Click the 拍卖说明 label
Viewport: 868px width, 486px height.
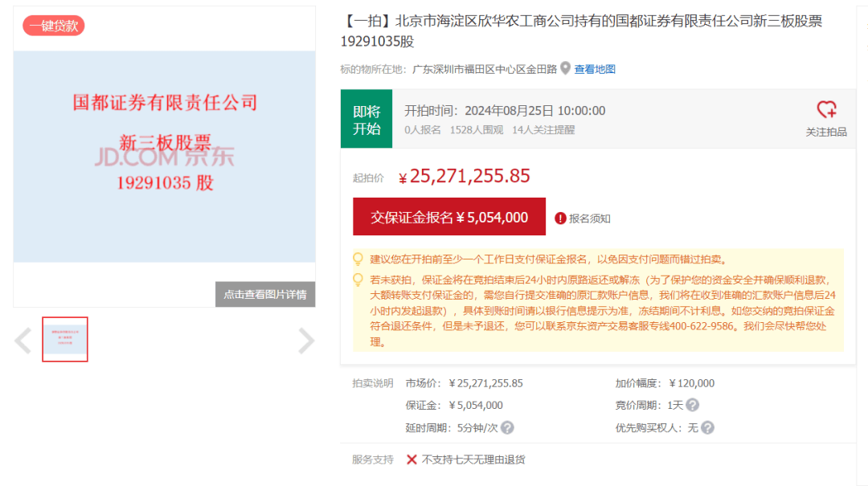(x=373, y=383)
